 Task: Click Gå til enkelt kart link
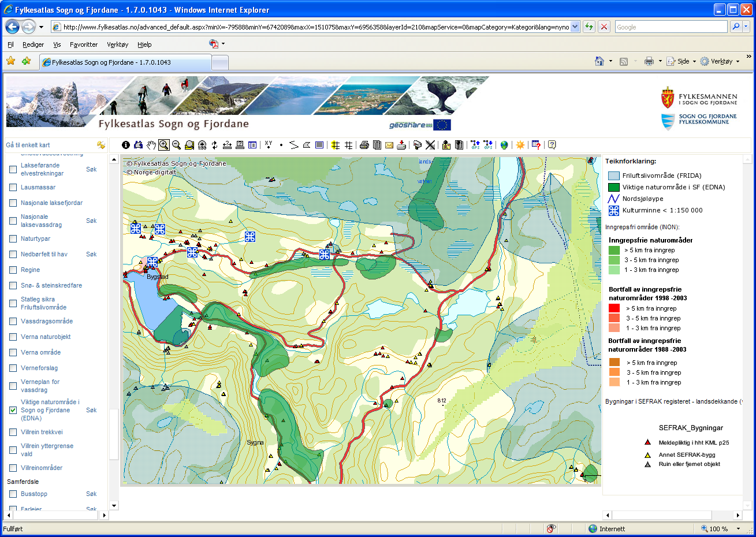click(28, 145)
